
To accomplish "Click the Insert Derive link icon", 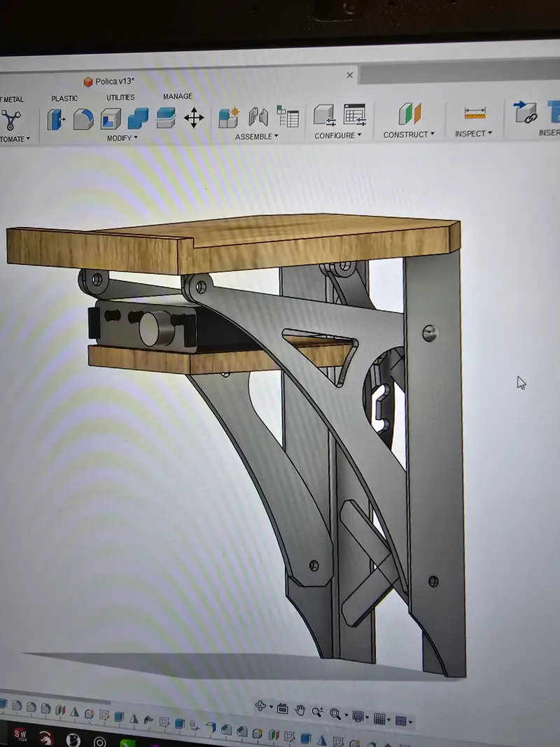I will point(525,113).
